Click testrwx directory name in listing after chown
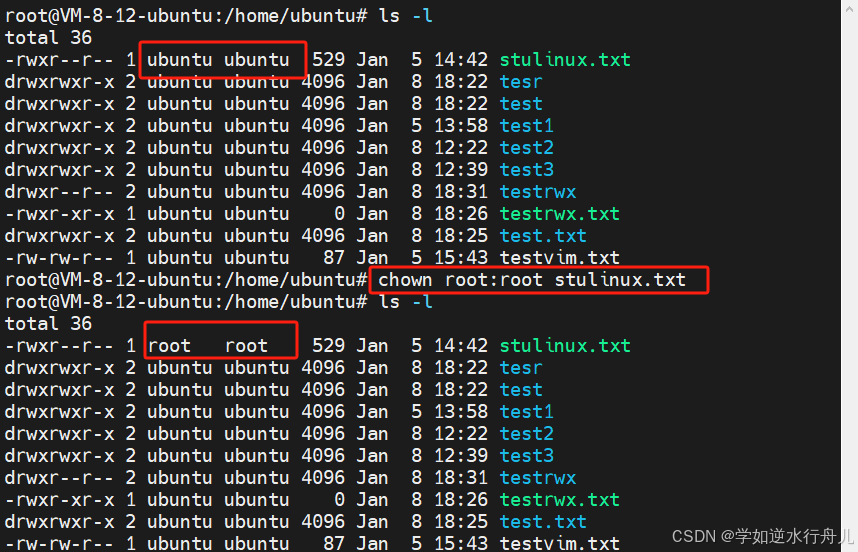This screenshot has width=858, height=552. (537, 478)
